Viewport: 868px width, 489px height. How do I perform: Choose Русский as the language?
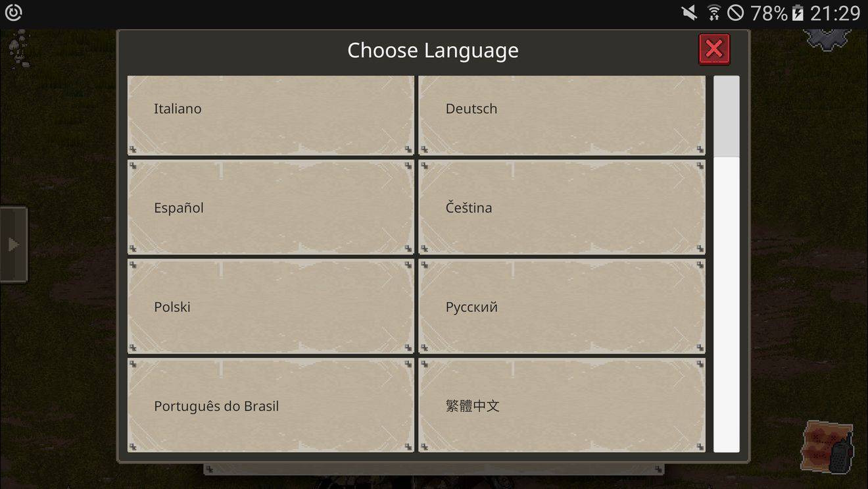pos(562,307)
